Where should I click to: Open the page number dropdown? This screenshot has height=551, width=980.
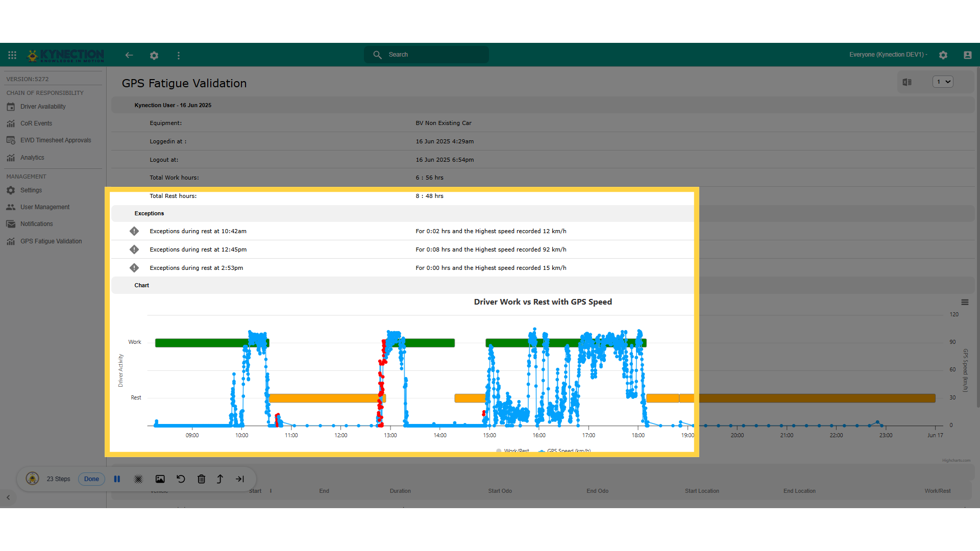coord(943,82)
